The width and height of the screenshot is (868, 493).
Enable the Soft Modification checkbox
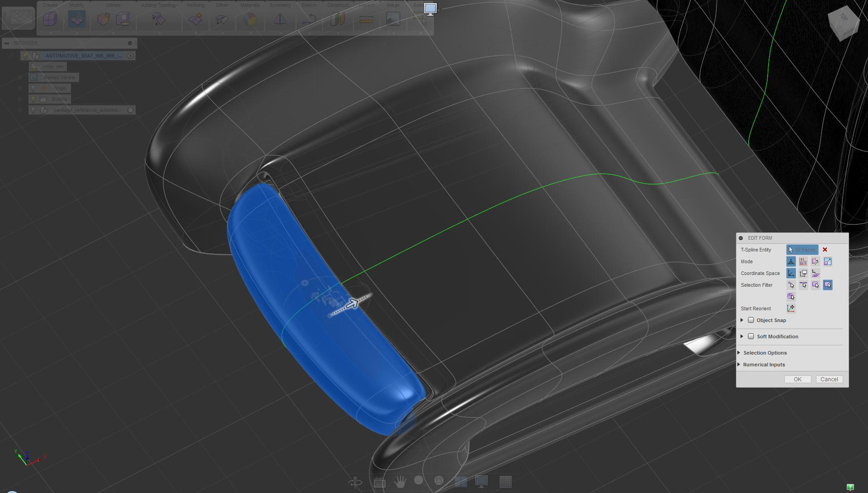pyautogui.click(x=751, y=337)
